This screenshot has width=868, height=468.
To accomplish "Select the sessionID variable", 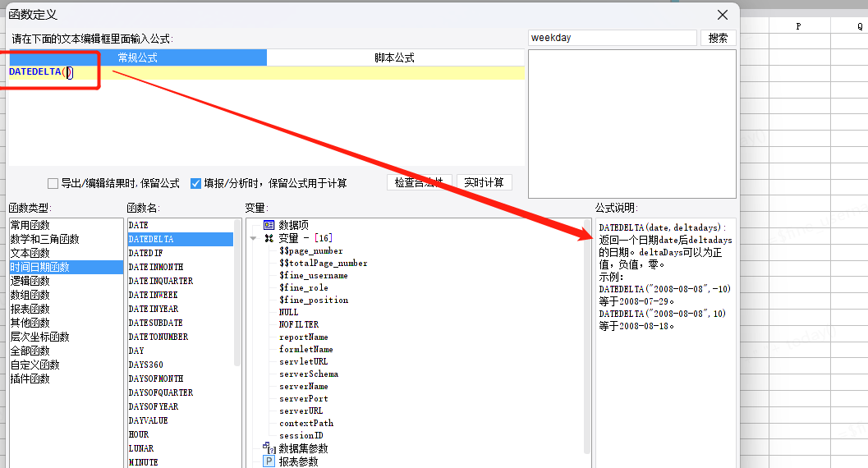I will pos(301,435).
